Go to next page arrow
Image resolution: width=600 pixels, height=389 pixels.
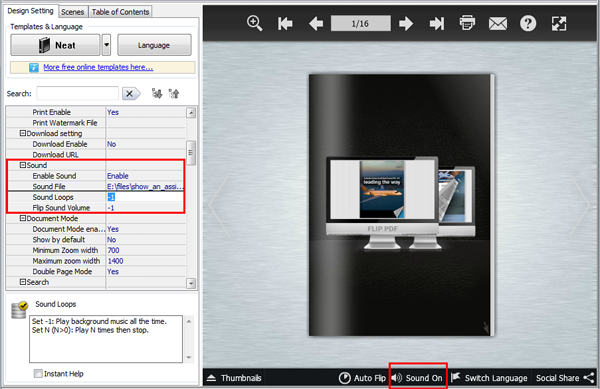406,24
